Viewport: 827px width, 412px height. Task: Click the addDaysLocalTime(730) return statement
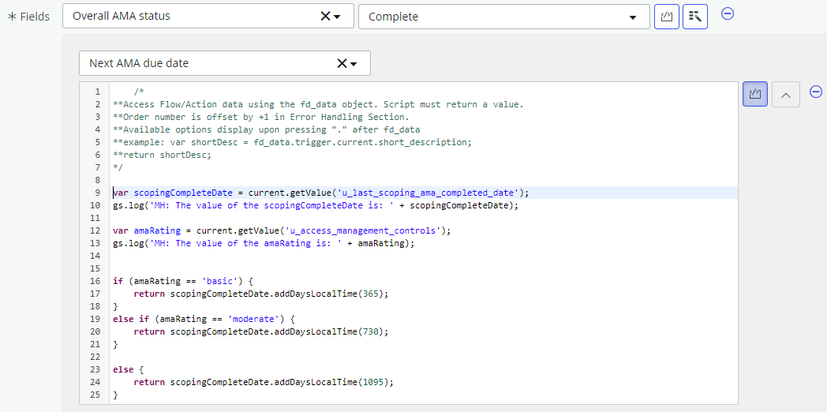coord(261,332)
